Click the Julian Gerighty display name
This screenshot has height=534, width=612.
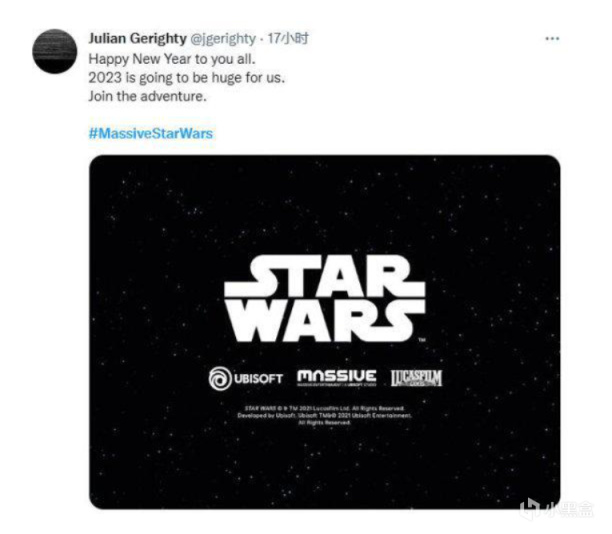coord(137,38)
